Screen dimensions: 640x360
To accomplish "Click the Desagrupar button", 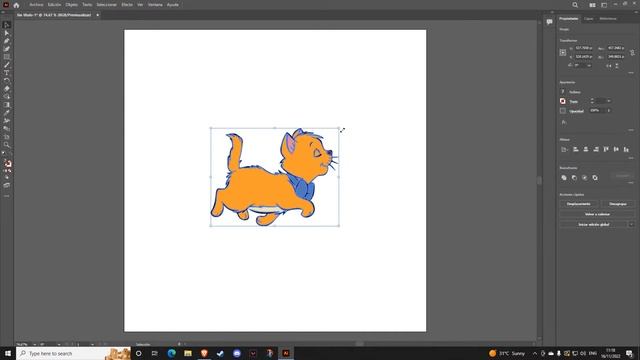I will tap(618, 204).
